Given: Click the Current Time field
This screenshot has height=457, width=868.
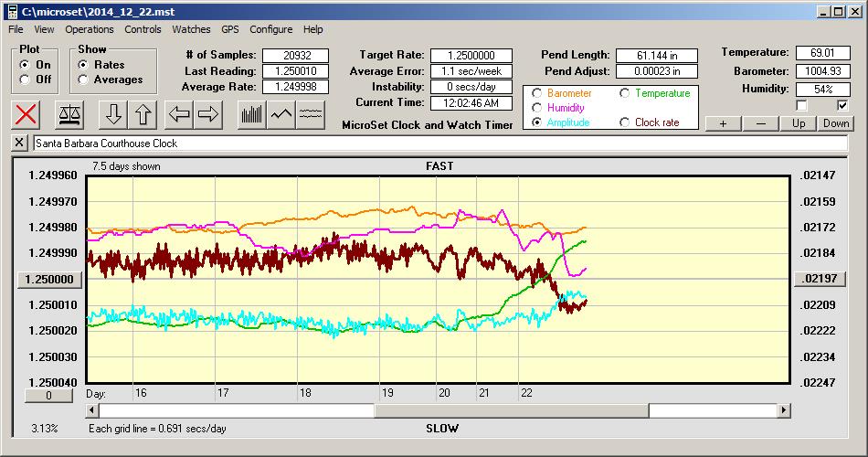Looking at the screenshot, I should pos(471,102).
